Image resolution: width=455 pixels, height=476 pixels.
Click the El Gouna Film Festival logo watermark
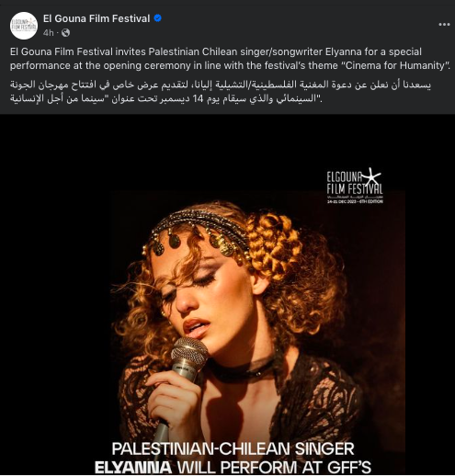pos(355,186)
